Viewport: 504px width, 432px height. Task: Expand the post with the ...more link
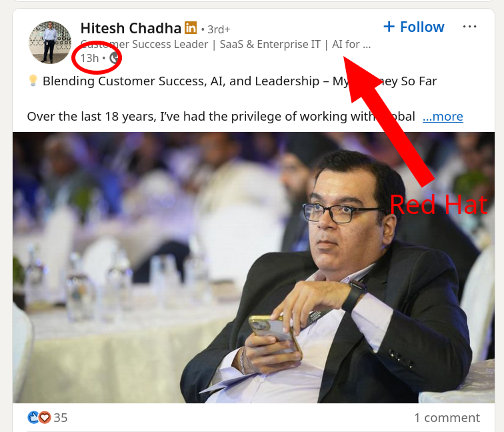[x=443, y=117]
